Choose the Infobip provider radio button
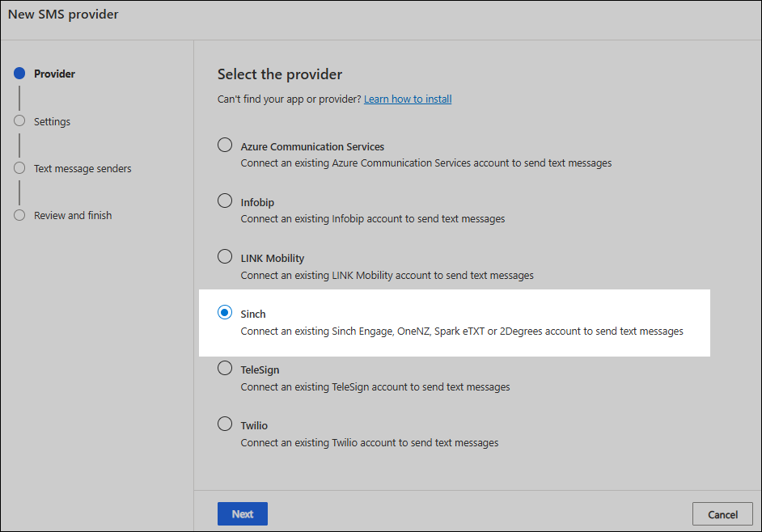Screen dimensions: 762x532 click(x=225, y=201)
